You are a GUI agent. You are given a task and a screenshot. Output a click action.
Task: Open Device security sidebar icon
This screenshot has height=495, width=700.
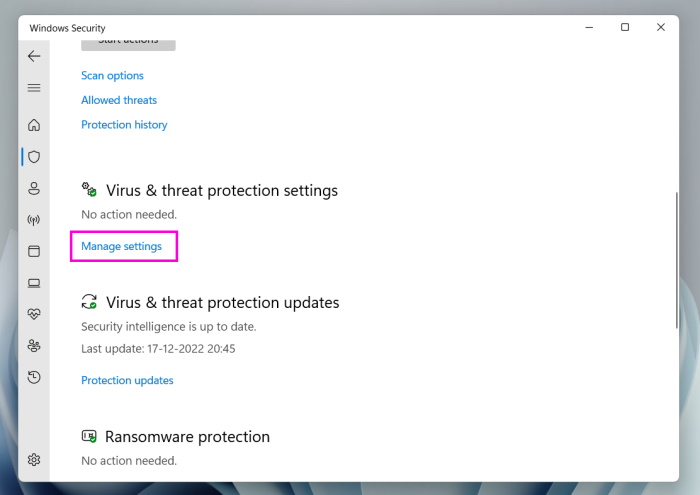tap(34, 283)
